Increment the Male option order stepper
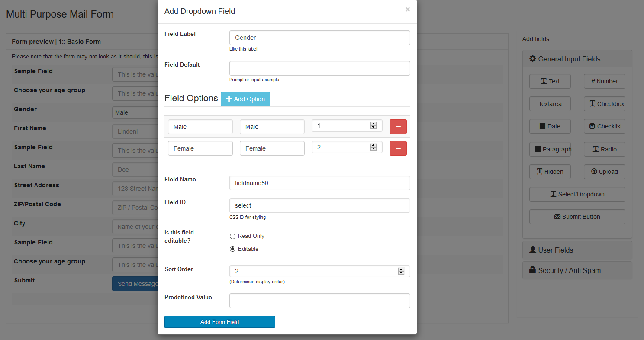The width and height of the screenshot is (644, 340). pos(374,124)
